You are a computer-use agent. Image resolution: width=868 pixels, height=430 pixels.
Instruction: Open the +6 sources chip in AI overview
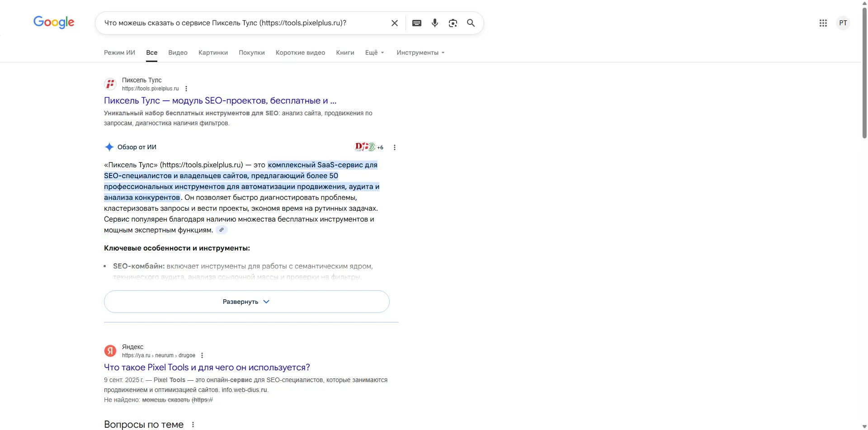click(x=370, y=147)
